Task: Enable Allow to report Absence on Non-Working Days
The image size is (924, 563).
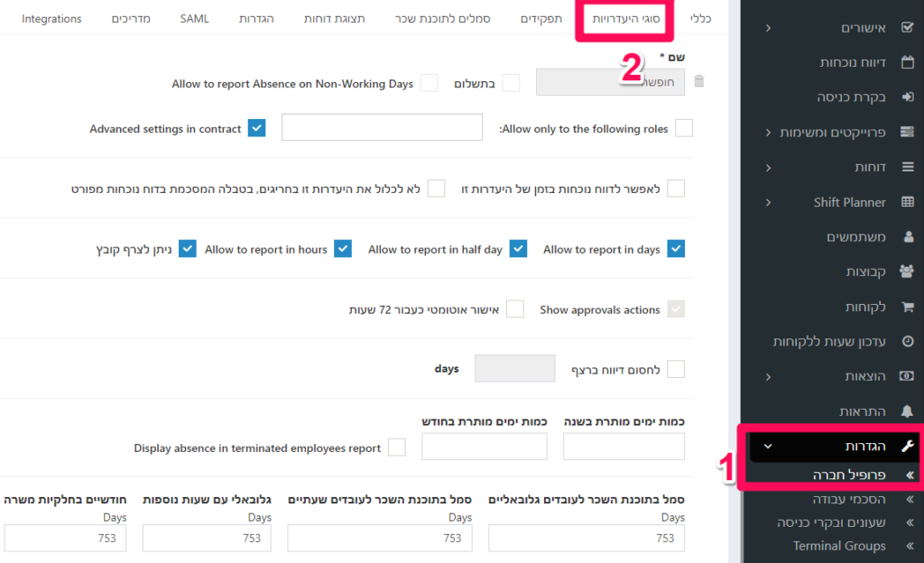Action: click(x=429, y=83)
